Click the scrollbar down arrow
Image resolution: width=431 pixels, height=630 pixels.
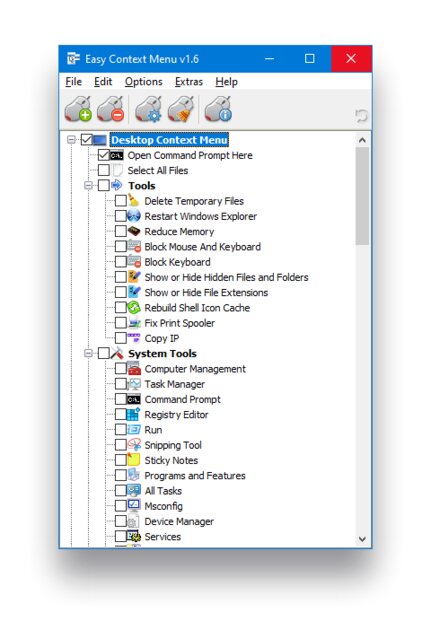tap(362, 539)
